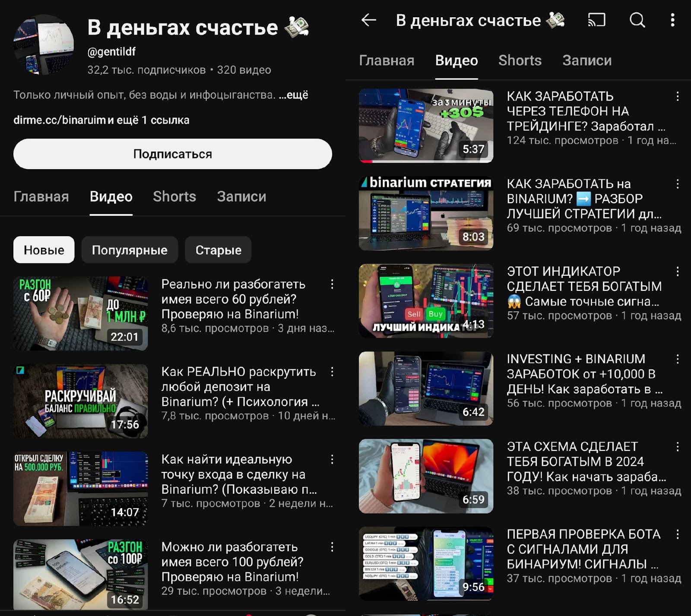Play the 22:01 'РАЗГОН с 60₽' thumbnail
Viewport: 691px width, 616px height.
[81, 313]
